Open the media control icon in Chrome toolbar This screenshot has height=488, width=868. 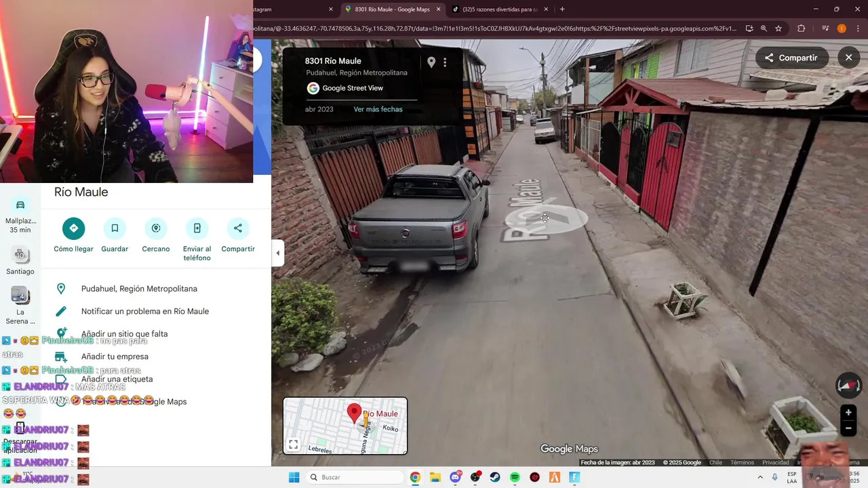coord(825,28)
